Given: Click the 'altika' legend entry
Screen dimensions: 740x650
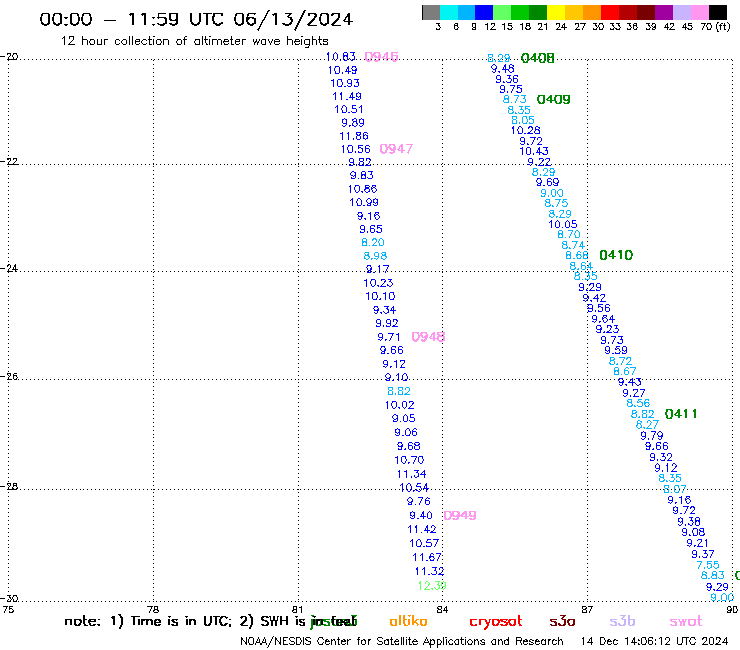Looking at the screenshot, I should [408, 621].
